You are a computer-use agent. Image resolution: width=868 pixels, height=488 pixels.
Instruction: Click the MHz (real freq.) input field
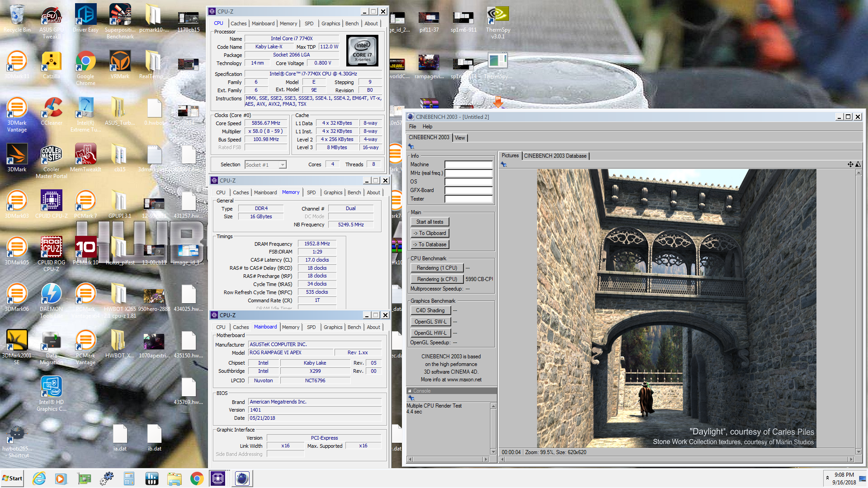(x=468, y=173)
